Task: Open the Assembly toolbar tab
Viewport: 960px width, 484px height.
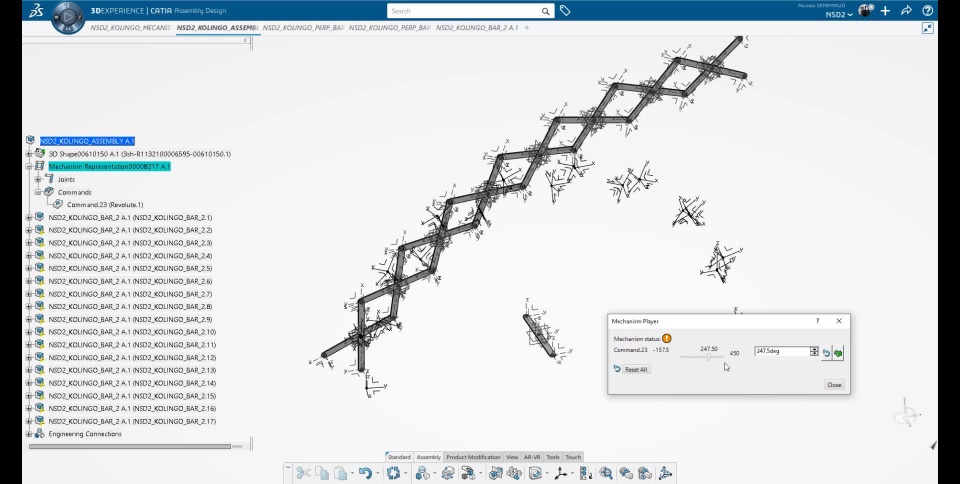Action: (x=429, y=457)
